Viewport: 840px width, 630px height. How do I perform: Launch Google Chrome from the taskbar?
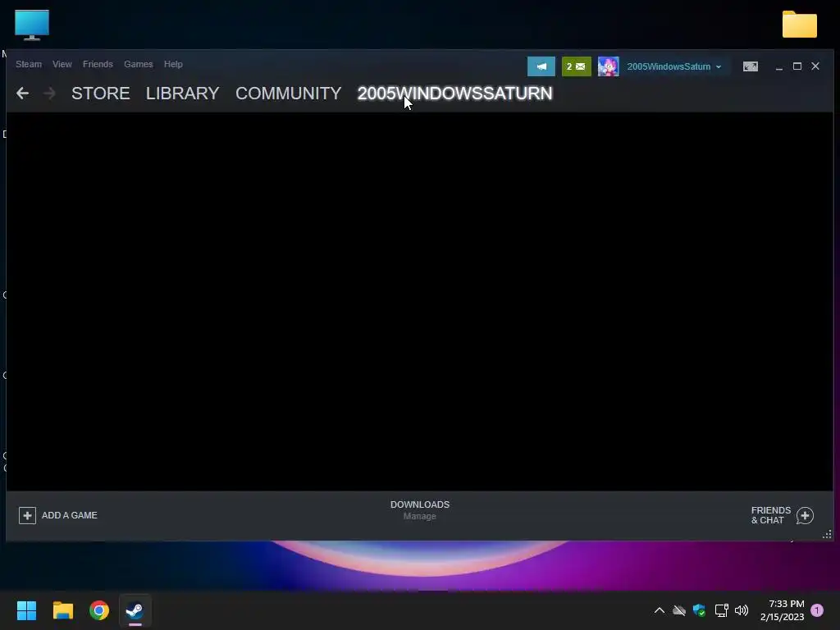click(x=99, y=610)
